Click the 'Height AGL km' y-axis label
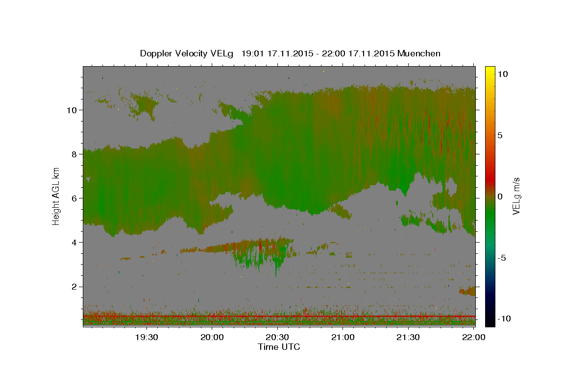This screenshot has height=392, width=588. [x=56, y=196]
